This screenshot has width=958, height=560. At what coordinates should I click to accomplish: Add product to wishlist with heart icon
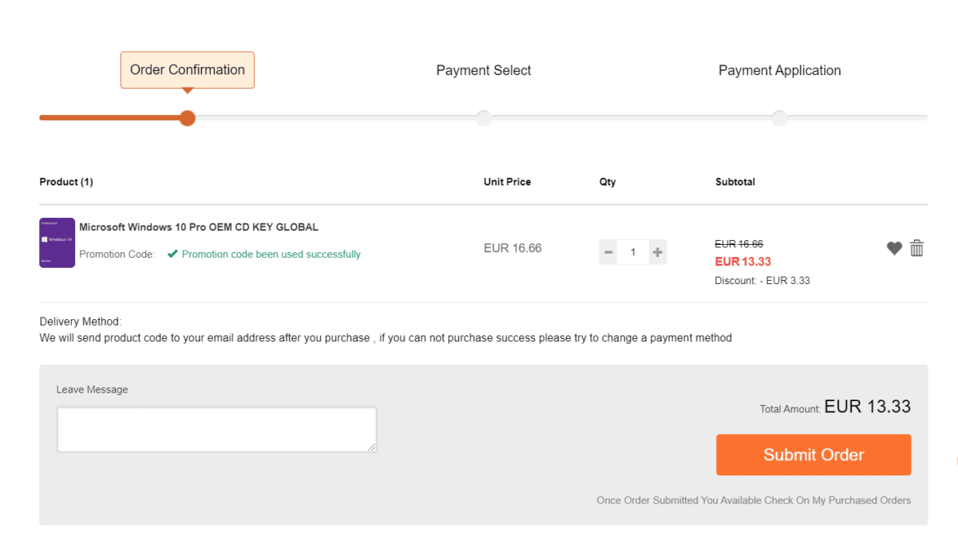pyautogui.click(x=894, y=249)
